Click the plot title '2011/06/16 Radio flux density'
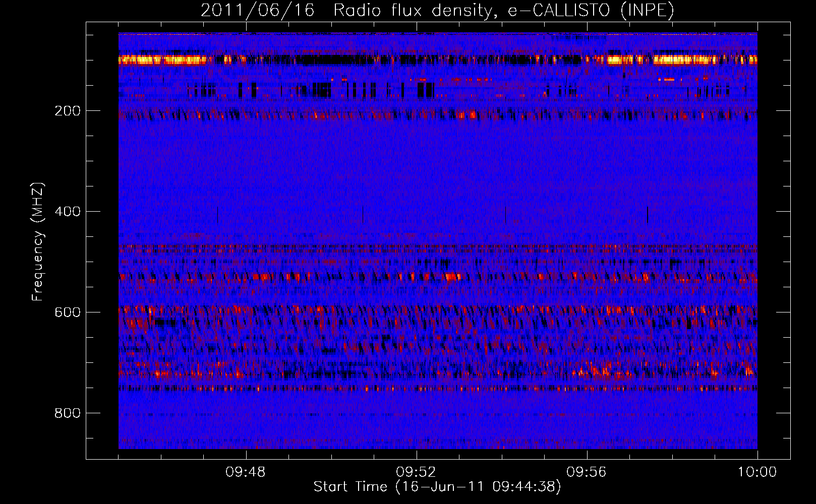Screen dimensions: 816x504 [x=437, y=10]
